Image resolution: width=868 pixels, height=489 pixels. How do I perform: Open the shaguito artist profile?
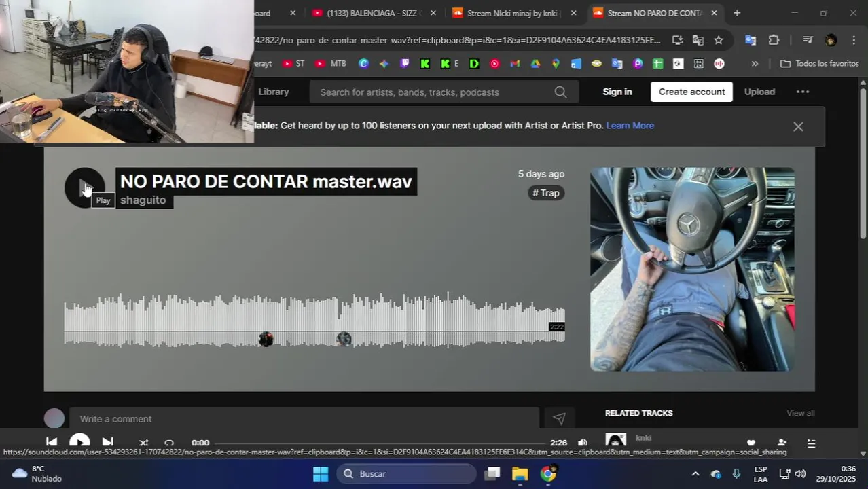point(143,200)
